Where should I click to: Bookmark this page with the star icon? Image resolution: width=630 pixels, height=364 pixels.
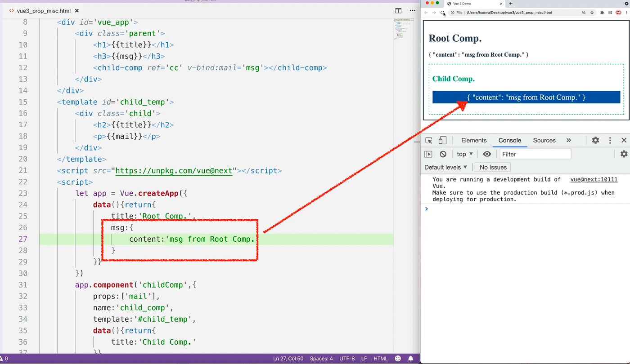[x=592, y=13]
